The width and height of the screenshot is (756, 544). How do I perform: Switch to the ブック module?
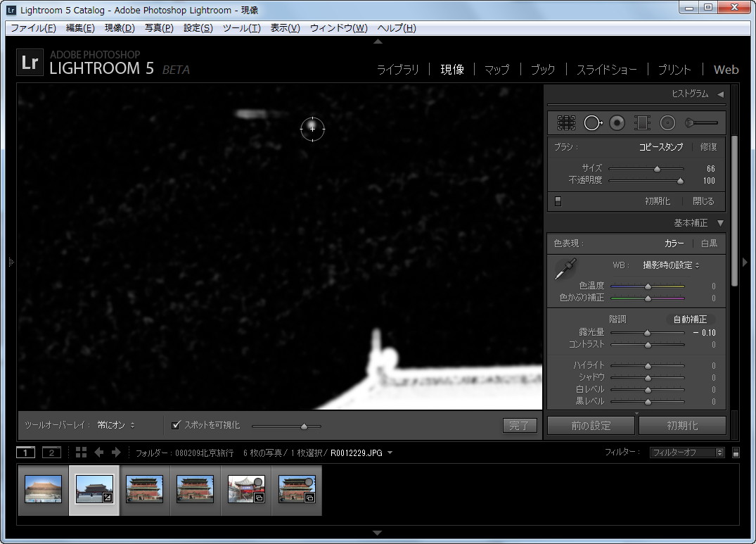[x=543, y=70]
